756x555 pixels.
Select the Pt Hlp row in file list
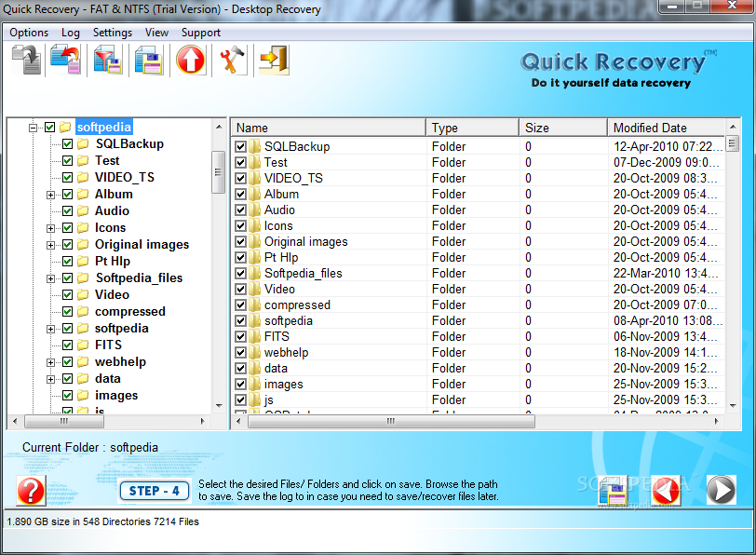pos(478,258)
